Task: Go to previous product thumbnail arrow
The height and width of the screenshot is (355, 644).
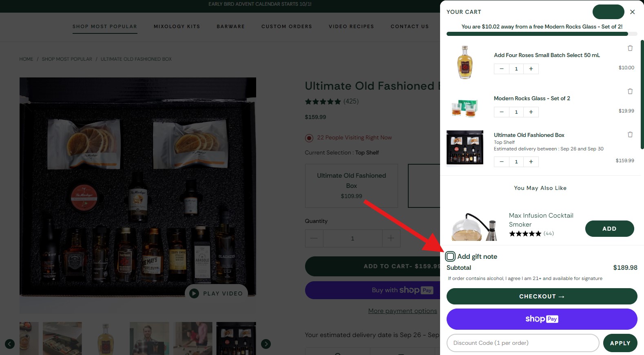Action: (10, 344)
